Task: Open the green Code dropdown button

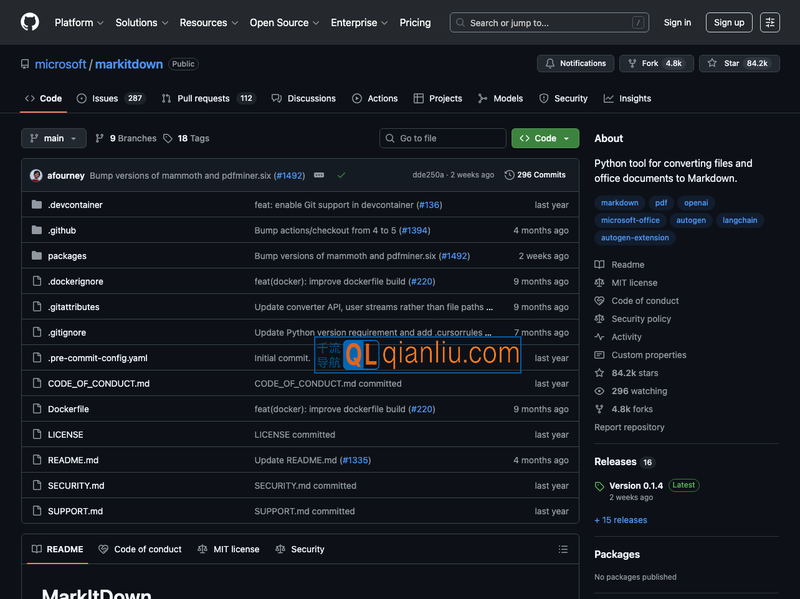Action: (545, 138)
